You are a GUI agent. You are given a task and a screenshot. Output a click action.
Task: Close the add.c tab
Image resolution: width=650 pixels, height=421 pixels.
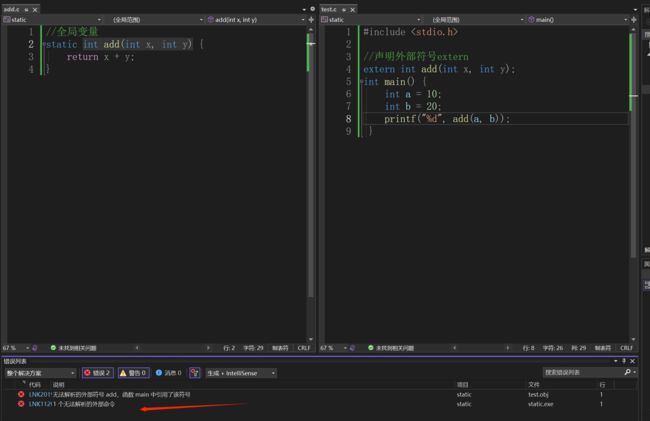pos(35,10)
